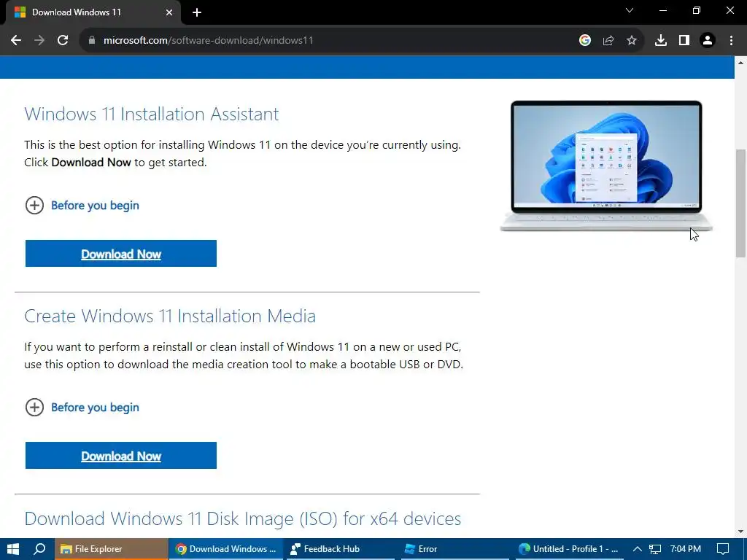Click the scrollbar down arrow

740,532
